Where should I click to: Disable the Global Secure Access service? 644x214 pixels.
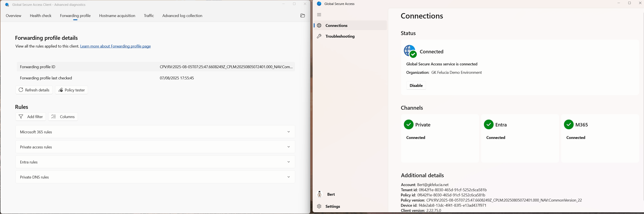click(416, 85)
